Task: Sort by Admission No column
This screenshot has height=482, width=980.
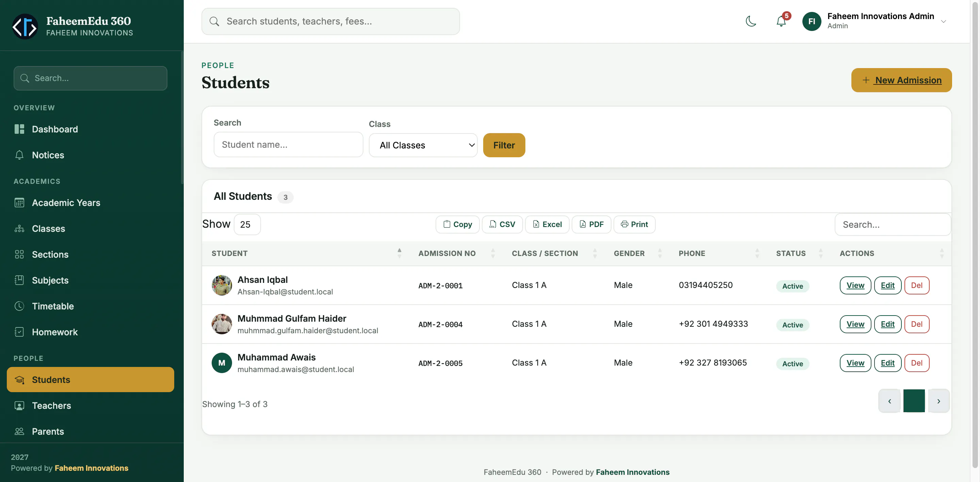Action: [456, 254]
